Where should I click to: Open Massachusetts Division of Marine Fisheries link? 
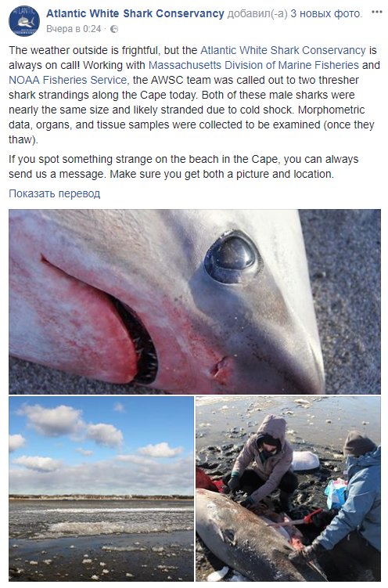[x=253, y=65]
